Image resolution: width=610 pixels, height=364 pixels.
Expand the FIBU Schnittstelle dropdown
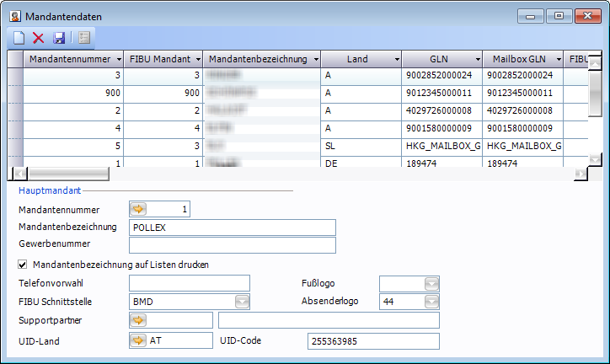click(x=242, y=302)
